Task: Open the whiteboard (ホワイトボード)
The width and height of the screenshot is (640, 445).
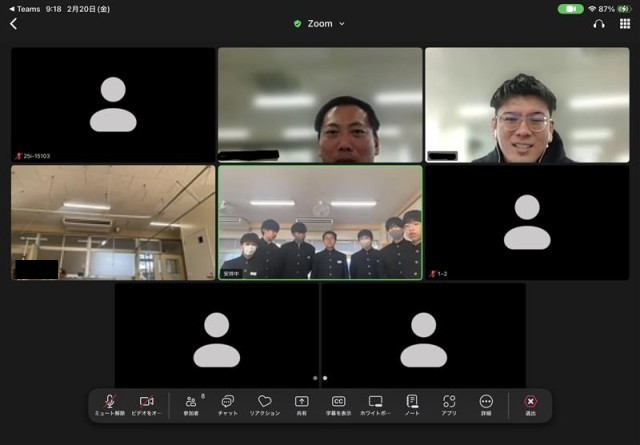Action: tap(375, 404)
